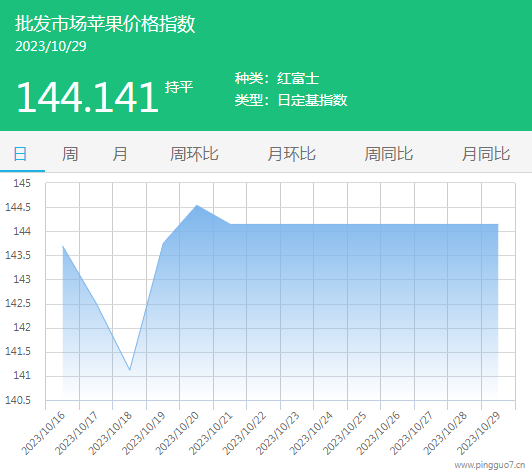Click the 2023/10/20 peak data point
This screenshot has width=532, height=474.
(197, 205)
